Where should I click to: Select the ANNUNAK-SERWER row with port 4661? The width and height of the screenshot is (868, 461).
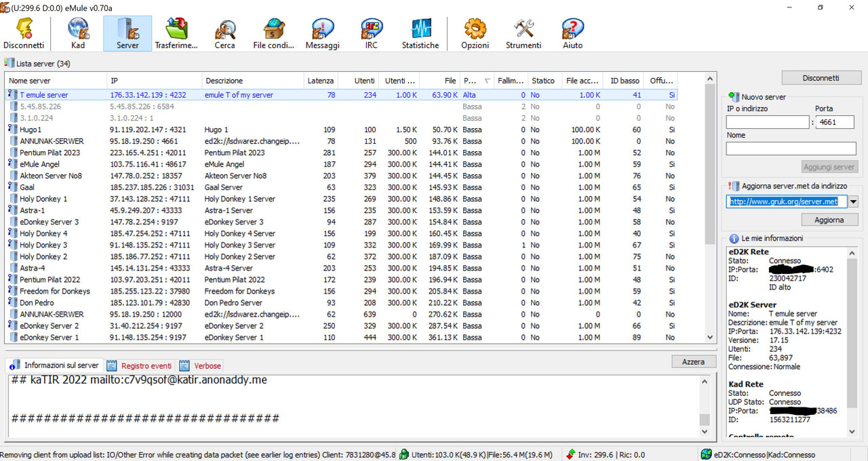click(341, 141)
